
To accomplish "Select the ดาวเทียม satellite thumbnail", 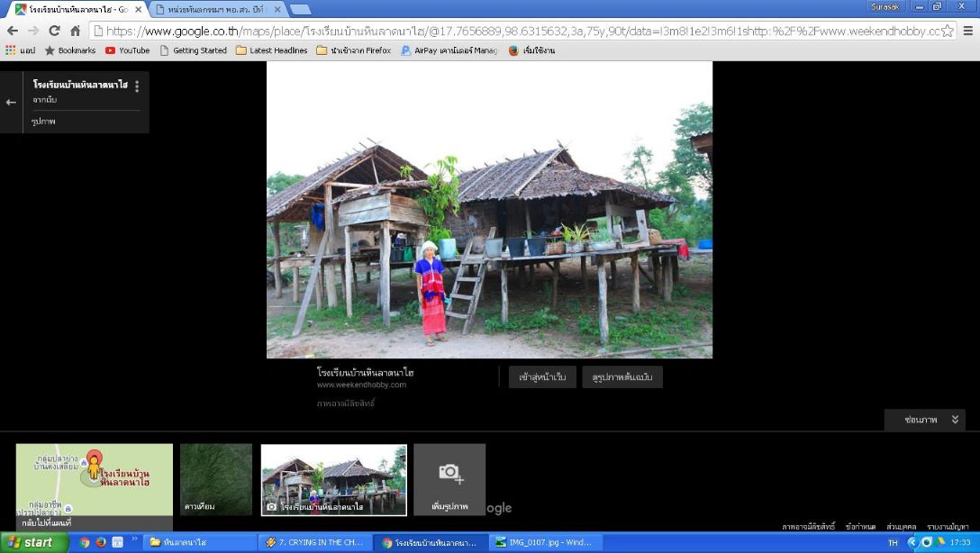I will [x=215, y=479].
